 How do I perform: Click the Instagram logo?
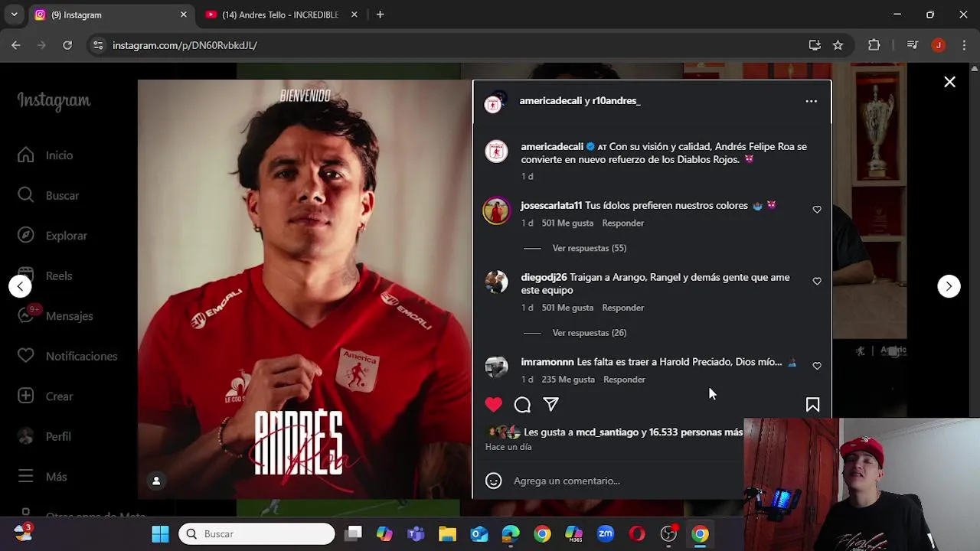click(54, 101)
